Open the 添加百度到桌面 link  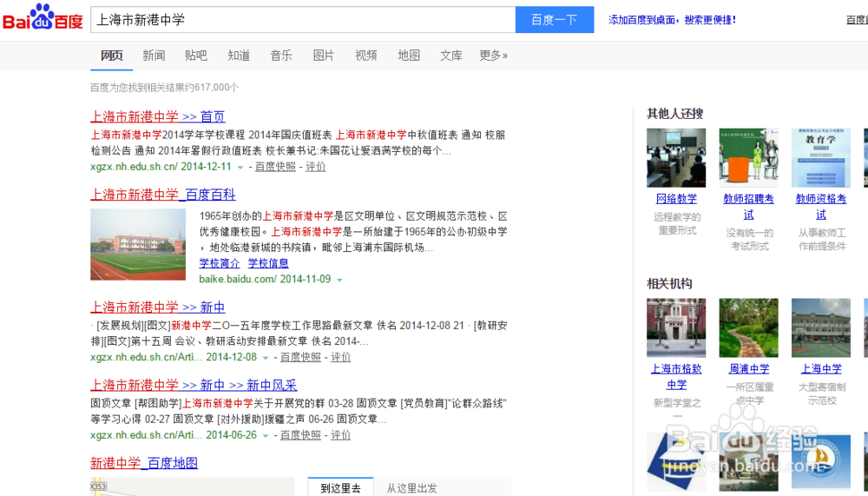point(672,20)
